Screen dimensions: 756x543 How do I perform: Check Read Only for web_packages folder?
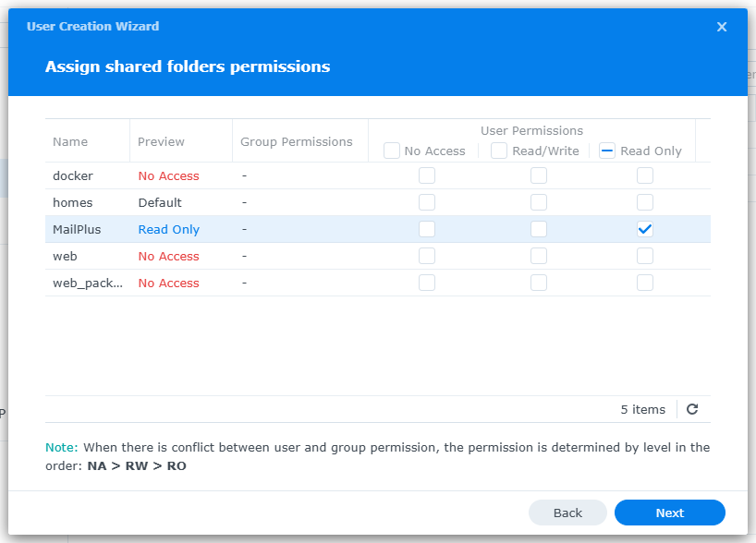click(645, 283)
